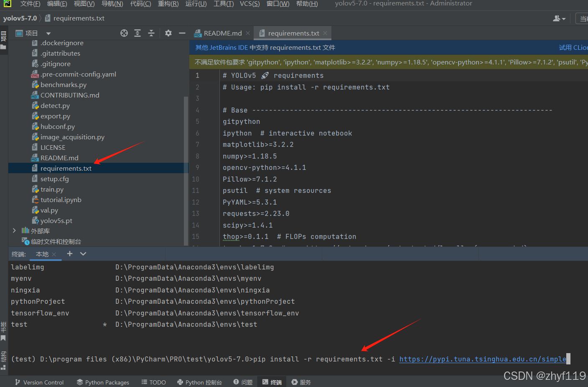Open the 运行(U) menu
The width and height of the screenshot is (588, 387).
coord(196,4)
